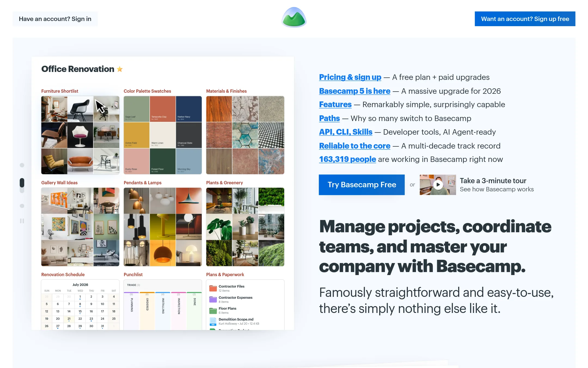Open the Pricing & sign up link

tap(350, 77)
